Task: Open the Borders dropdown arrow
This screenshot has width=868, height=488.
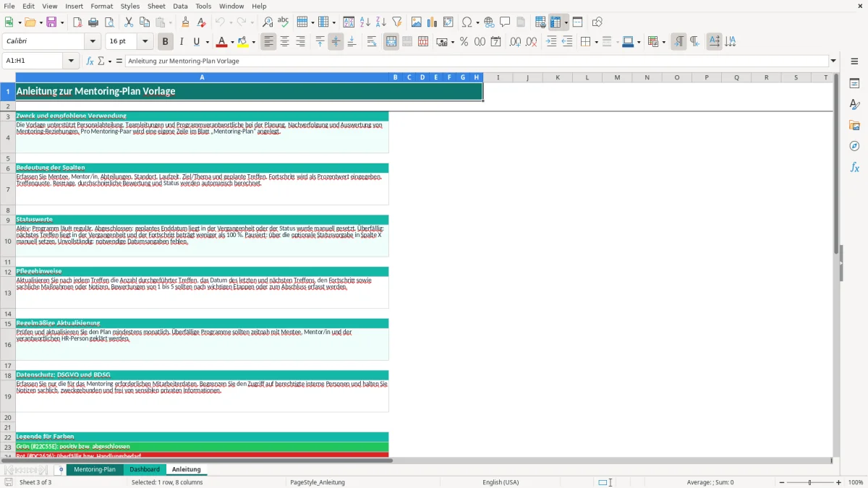Action: (596, 42)
